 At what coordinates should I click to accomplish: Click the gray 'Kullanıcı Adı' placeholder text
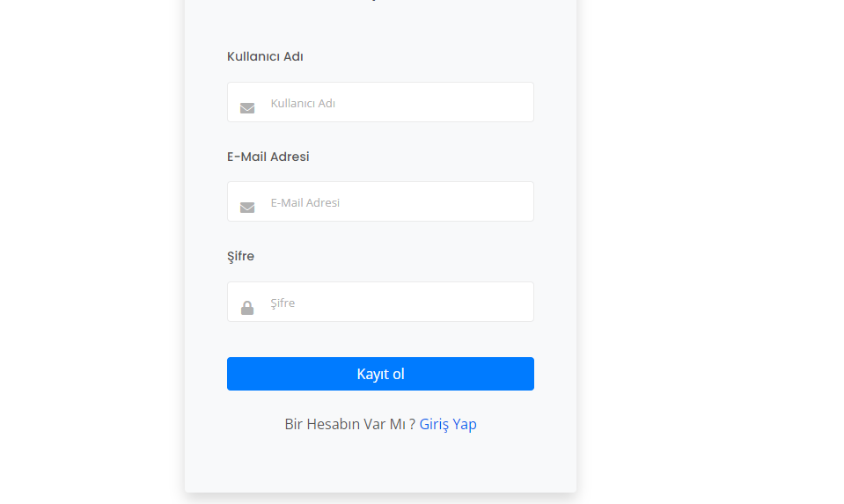(303, 103)
